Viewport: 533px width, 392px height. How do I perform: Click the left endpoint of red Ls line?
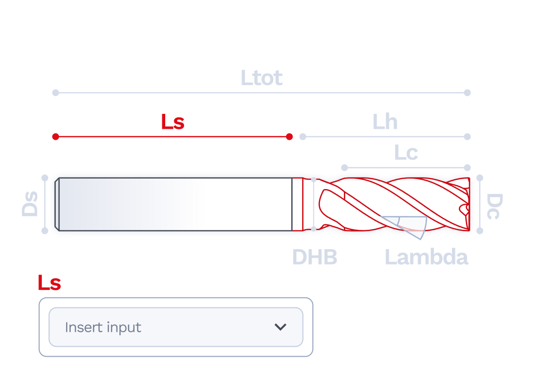[x=56, y=137]
